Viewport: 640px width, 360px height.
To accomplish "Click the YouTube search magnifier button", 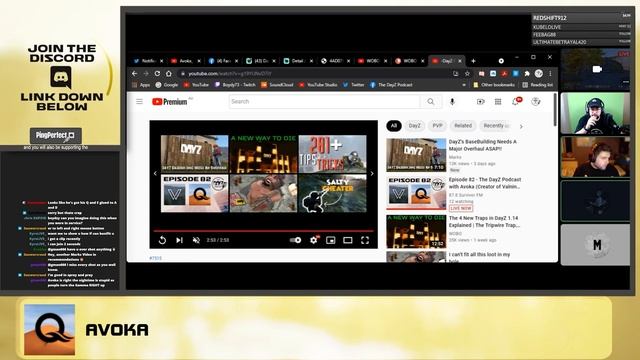I will click(x=431, y=102).
